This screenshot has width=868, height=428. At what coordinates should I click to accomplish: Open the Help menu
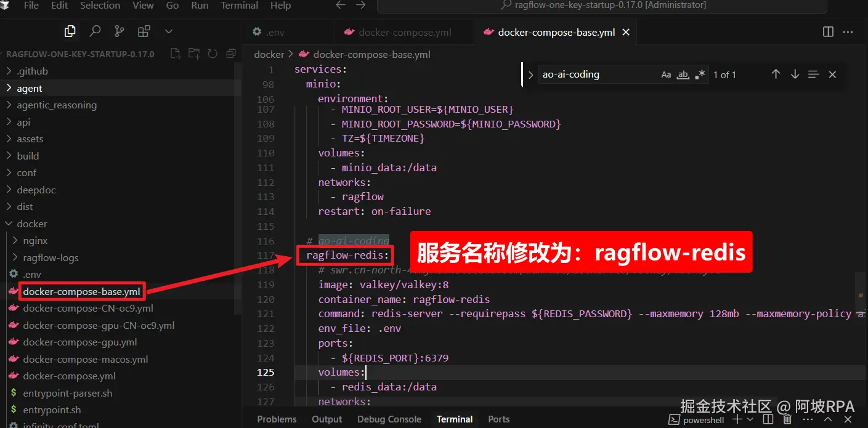pyautogui.click(x=280, y=5)
